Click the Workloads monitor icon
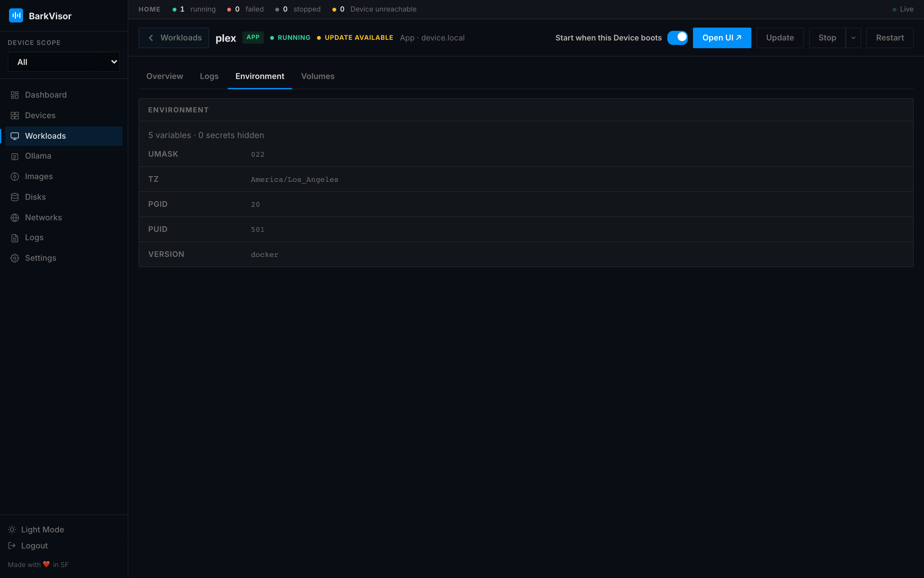This screenshot has height=578, width=924. (14, 136)
